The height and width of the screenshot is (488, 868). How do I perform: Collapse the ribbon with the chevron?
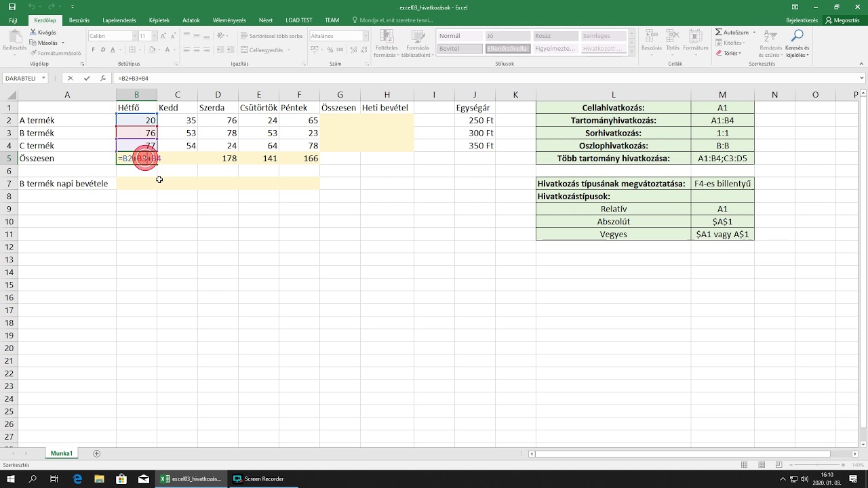click(x=861, y=64)
